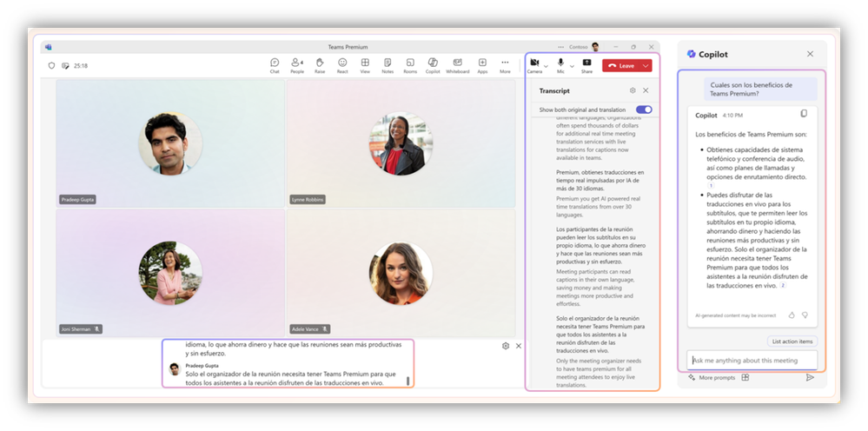Click the shield security icon

[51, 65]
